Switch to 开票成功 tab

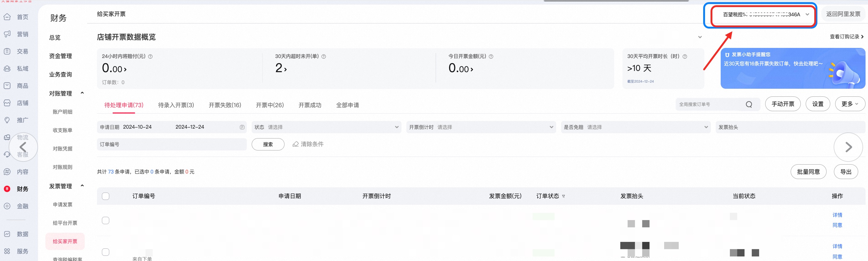point(310,105)
